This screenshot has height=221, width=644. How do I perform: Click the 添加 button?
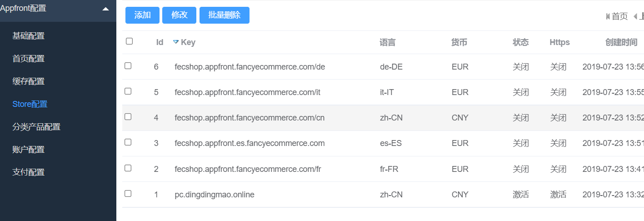coord(142,15)
